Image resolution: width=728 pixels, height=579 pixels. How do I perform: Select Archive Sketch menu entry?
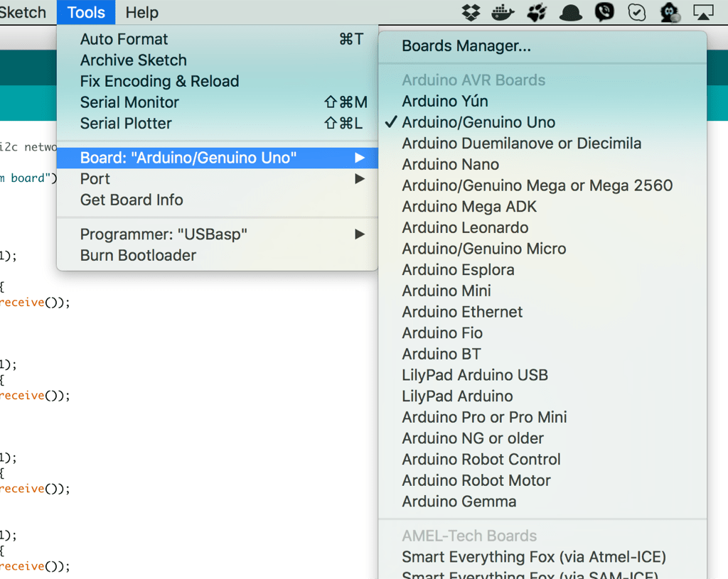218,60
